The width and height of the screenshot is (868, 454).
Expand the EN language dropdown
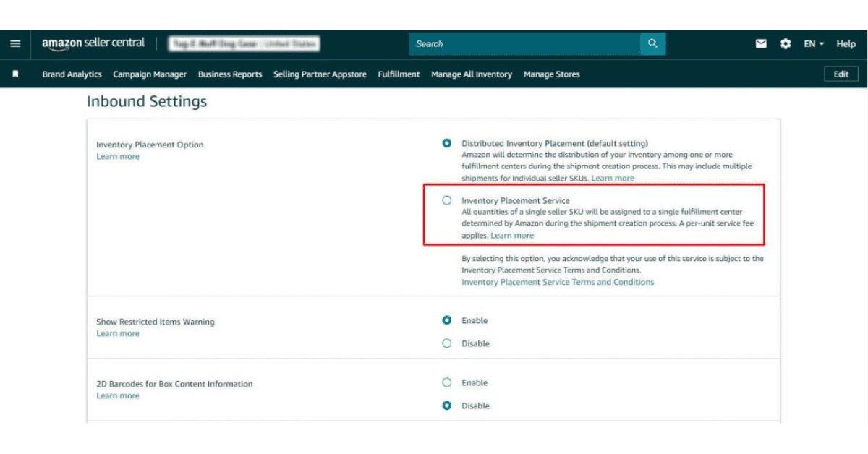coord(814,44)
